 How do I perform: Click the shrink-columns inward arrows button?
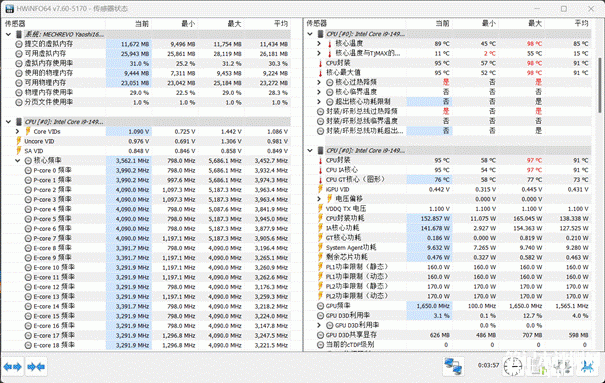[37, 367]
